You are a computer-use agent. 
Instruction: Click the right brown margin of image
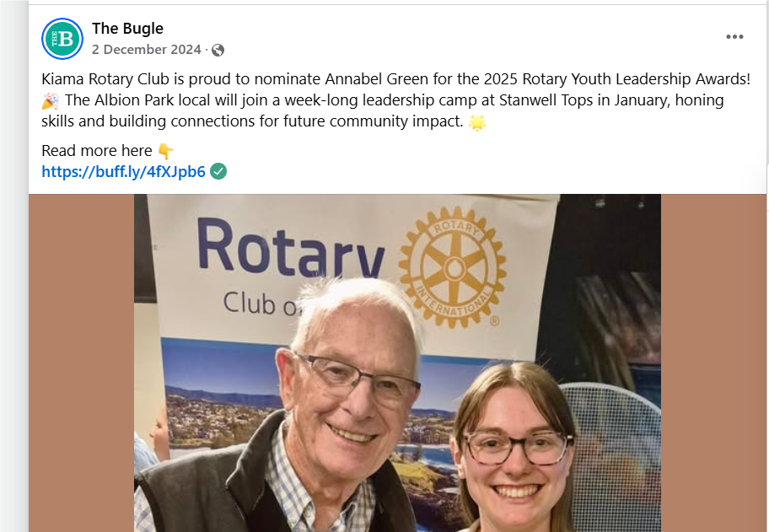(713, 363)
